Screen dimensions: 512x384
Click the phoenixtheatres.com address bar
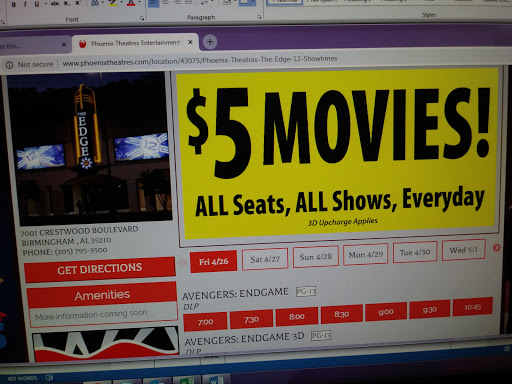pyautogui.click(x=200, y=60)
